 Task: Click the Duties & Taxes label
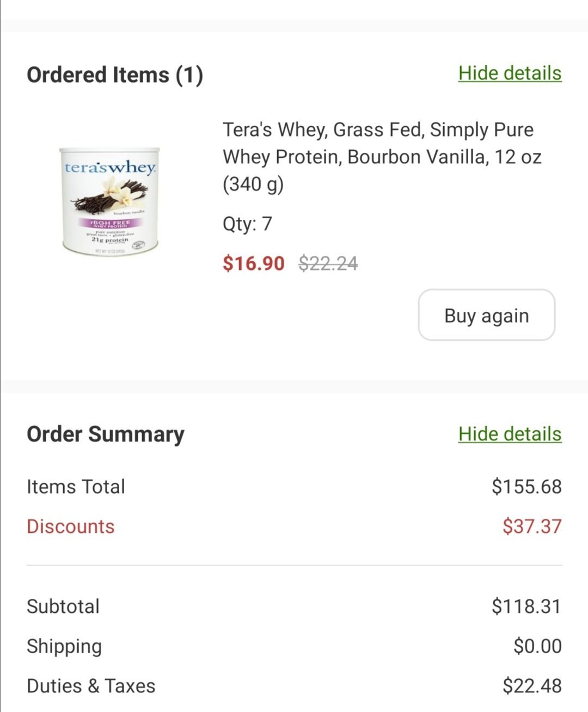click(91, 686)
